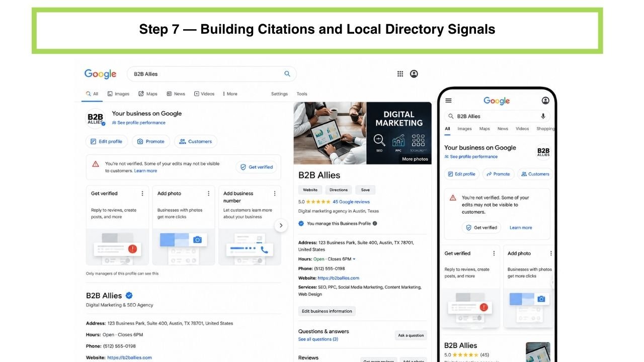Click the blue search magnifier icon in desktop search bar
This screenshot has height=362, width=644.
287,73
